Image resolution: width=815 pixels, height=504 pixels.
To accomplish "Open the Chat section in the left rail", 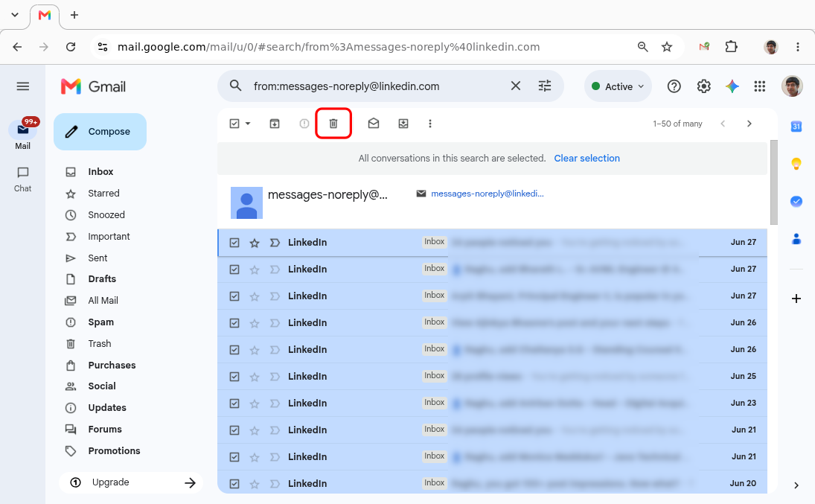I will (x=23, y=179).
